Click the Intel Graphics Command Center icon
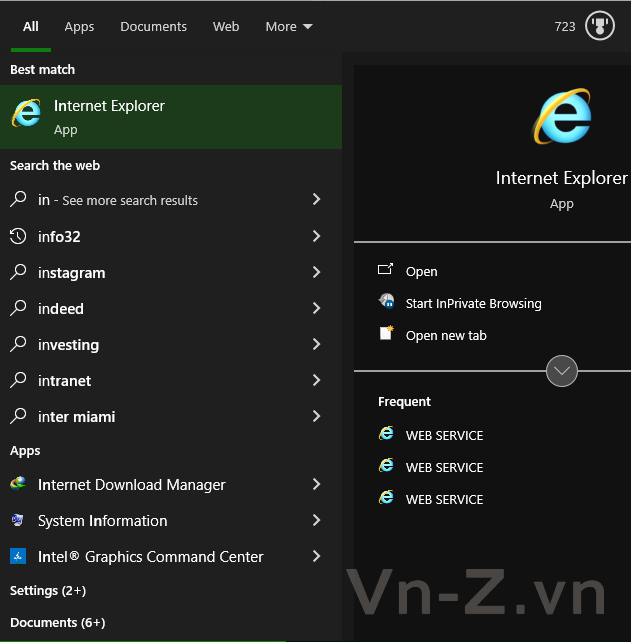Screen dimensions: 631x642 [x=18, y=556]
